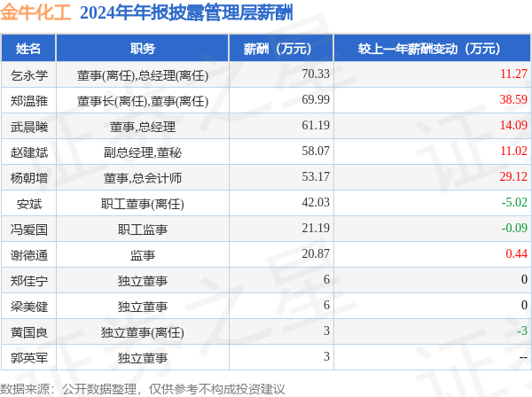Click the 数据来源 footnote text
The width and height of the screenshot is (532, 397).
coord(143,389)
